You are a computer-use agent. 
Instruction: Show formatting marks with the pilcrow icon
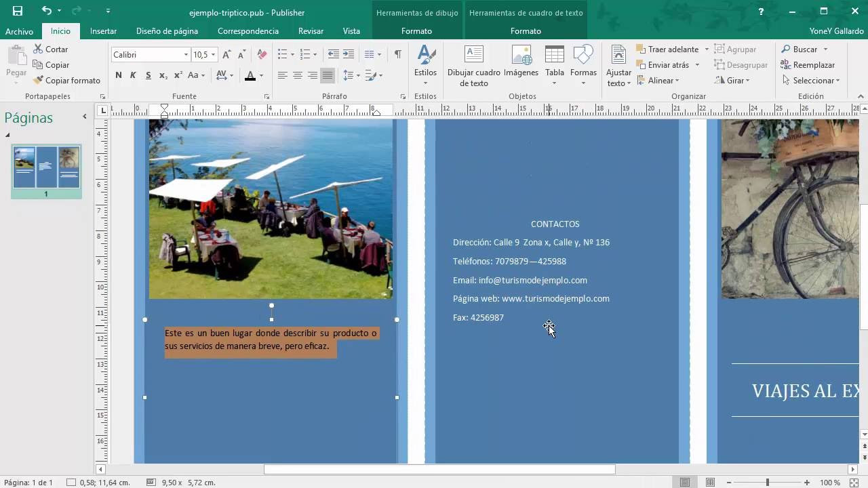[x=397, y=54]
